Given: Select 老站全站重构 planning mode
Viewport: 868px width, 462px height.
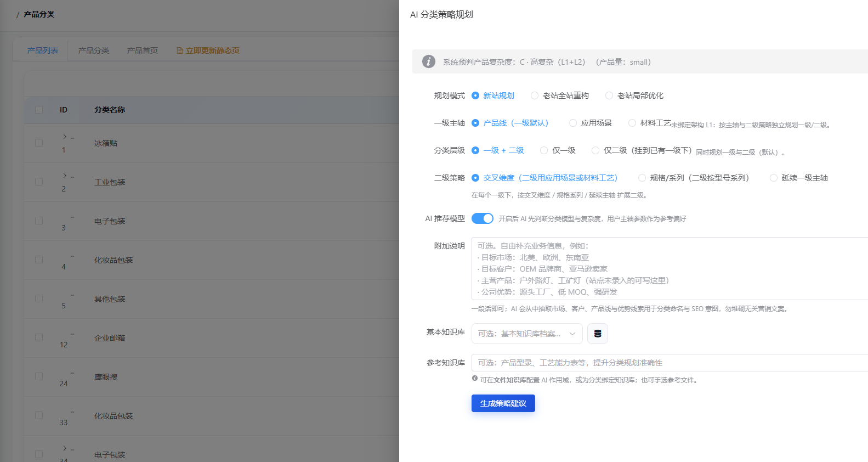Looking at the screenshot, I should 560,95.
